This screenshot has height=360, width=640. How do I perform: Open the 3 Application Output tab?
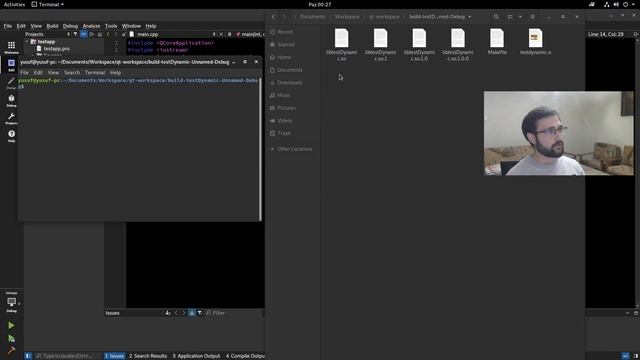[x=196, y=356]
